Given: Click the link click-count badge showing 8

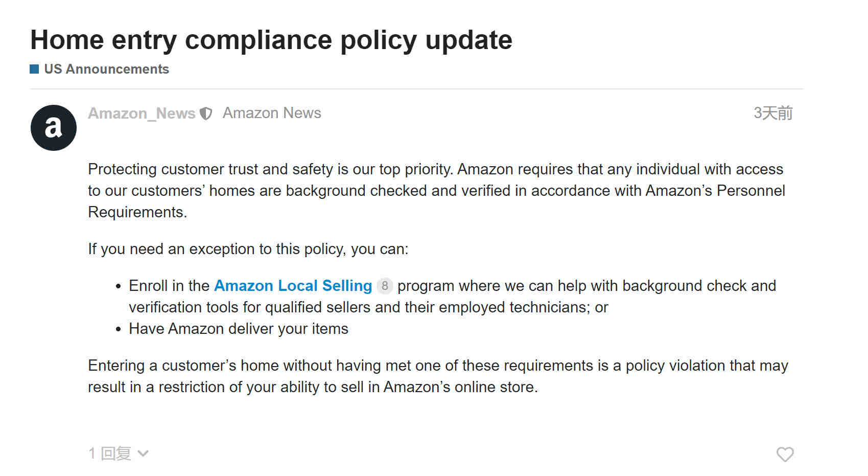Looking at the screenshot, I should point(385,286).
